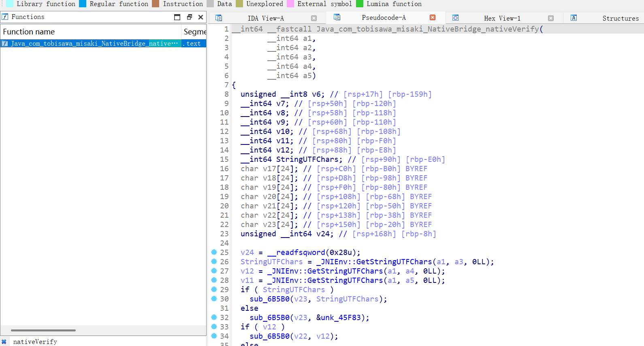Toggle breakpoint dot on line 25
Image resolution: width=644 pixels, height=346 pixels.
pos(214,252)
